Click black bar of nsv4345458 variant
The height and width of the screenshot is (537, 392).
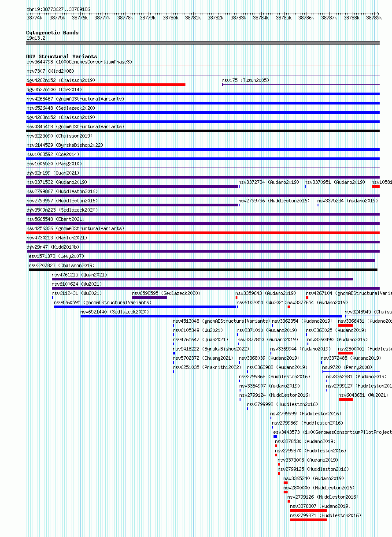pyautogui.click(x=203, y=131)
